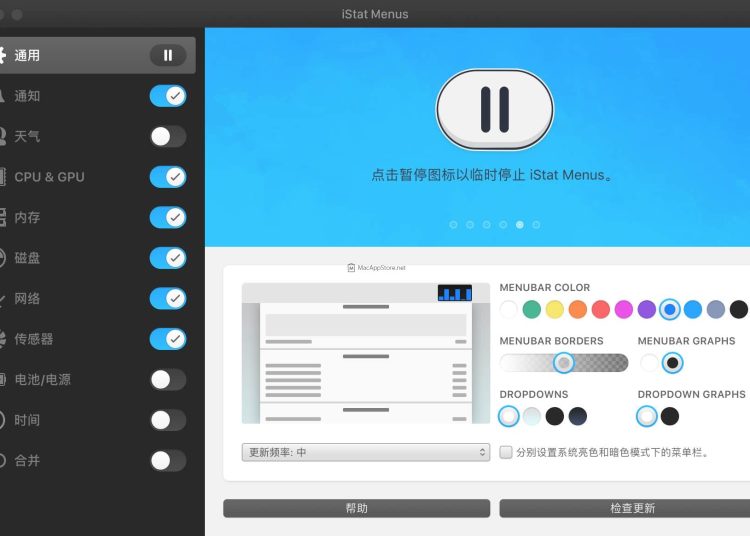The width and height of the screenshot is (750, 536).
Task: Click the 磁盘 disk icon in sidebar
Action: [3, 258]
